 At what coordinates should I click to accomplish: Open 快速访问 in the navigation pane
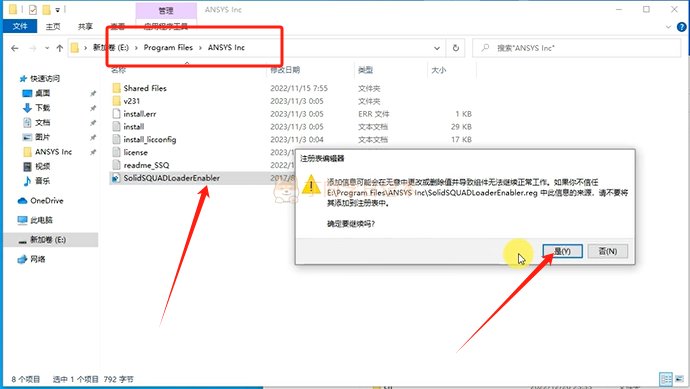click(x=45, y=78)
